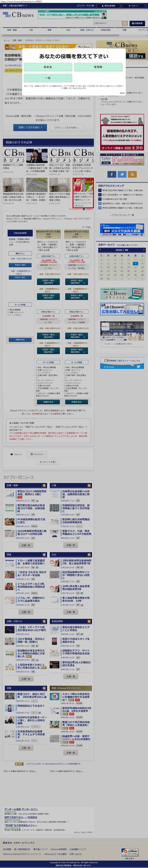Click 登録して全文を読む button

pos(30,127)
